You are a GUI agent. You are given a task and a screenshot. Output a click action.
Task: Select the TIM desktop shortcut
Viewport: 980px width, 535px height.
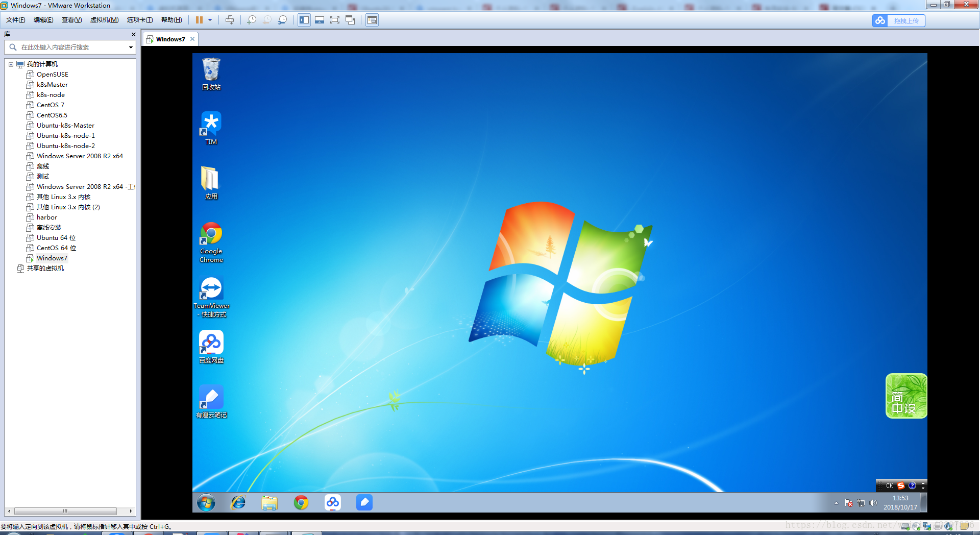pos(211,128)
